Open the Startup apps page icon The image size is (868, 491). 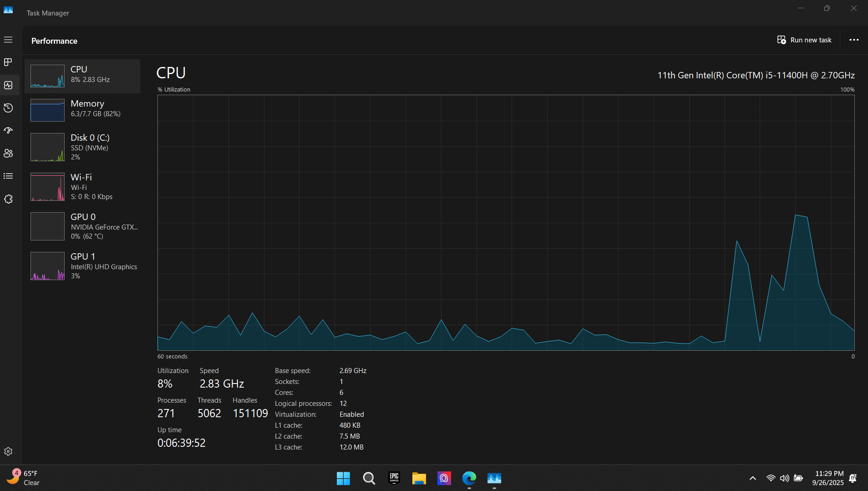[8, 131]
